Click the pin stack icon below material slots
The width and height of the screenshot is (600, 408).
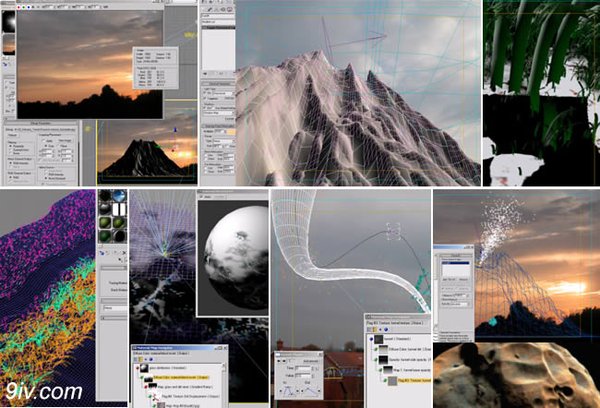103,253
